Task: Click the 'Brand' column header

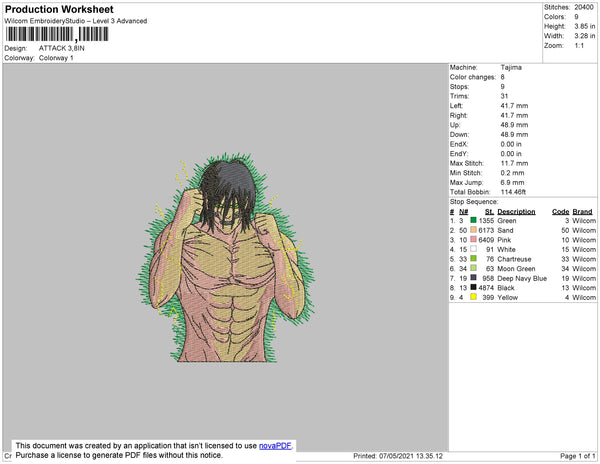Action: click(x=582, y=212)
